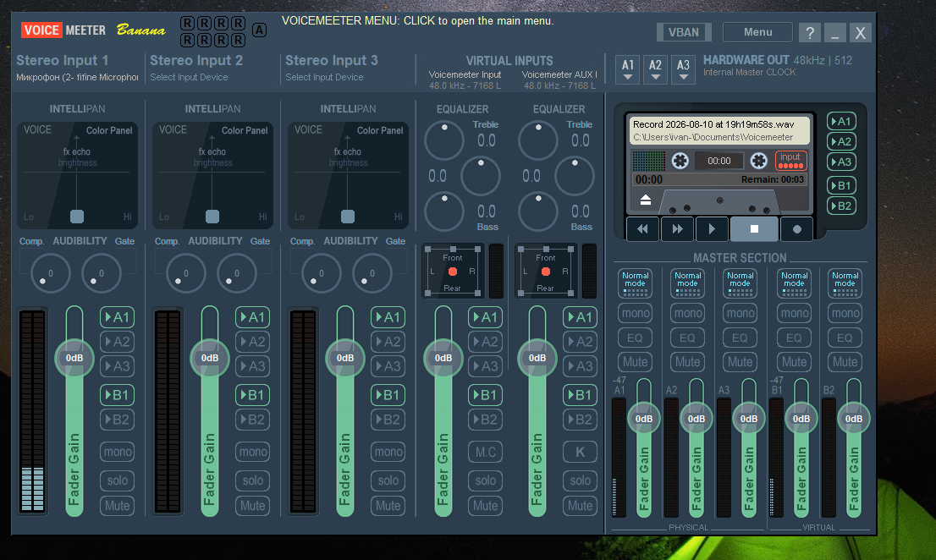Change Normal mode on A1 master bus
The height and width of the screenshot is (560, 936).
[x=635, y=283]
